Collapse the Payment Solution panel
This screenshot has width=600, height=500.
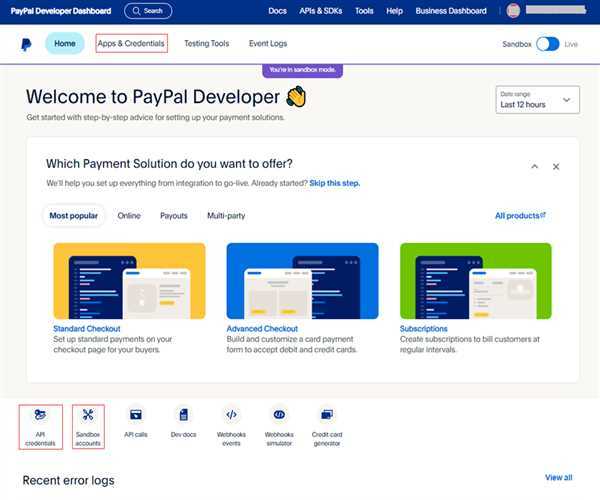click(534, 167)
